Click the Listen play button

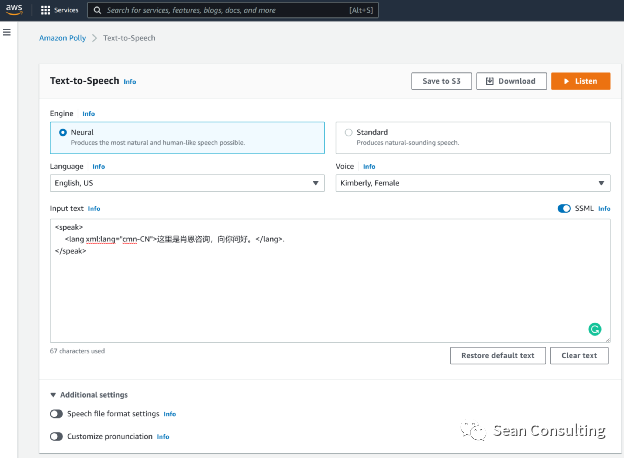[580, 81]
